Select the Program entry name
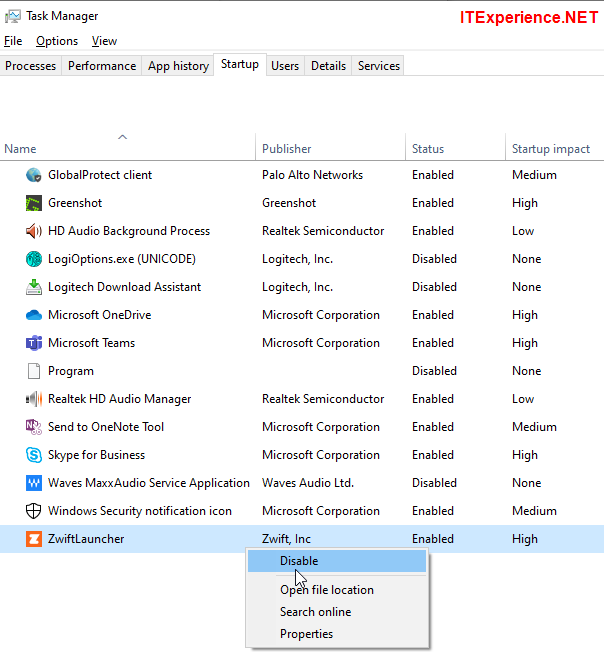 point(71,371)
